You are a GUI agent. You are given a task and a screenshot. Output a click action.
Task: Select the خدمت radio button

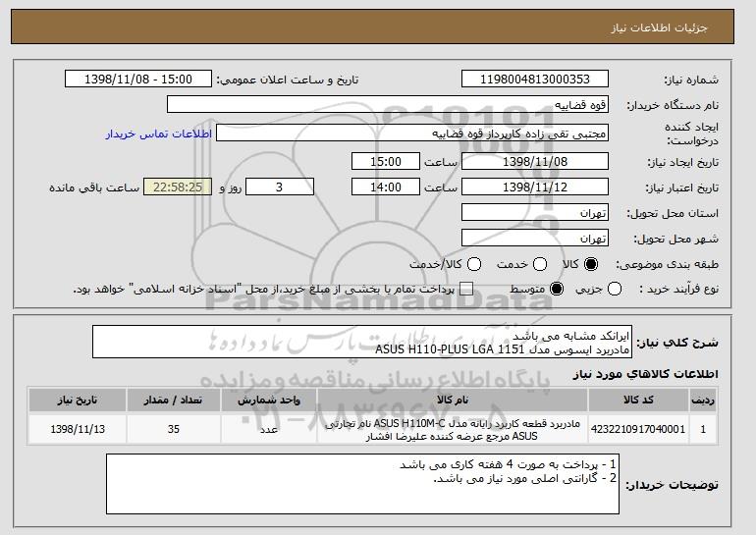pyautogui.click(x=540, y=264)
